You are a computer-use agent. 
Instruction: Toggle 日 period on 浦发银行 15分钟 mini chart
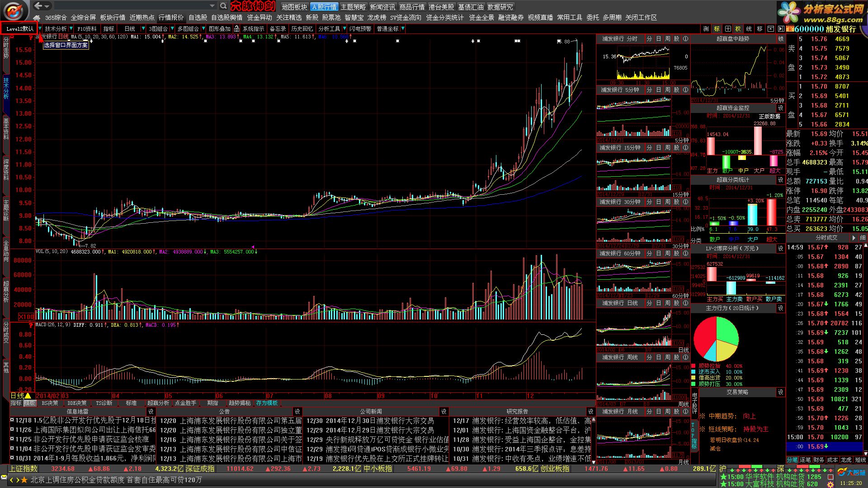pos(658,148)
